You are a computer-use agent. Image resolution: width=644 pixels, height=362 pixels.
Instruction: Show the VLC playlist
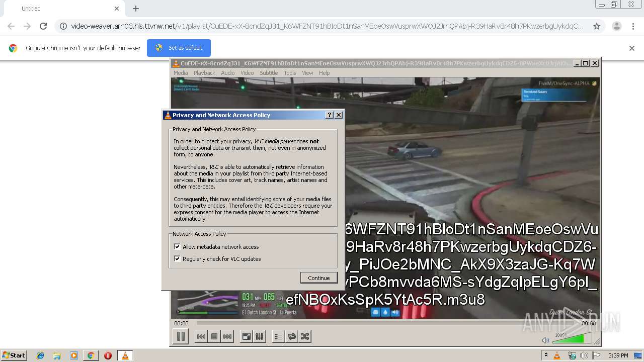pyautogui.click(x=278, y=336)
